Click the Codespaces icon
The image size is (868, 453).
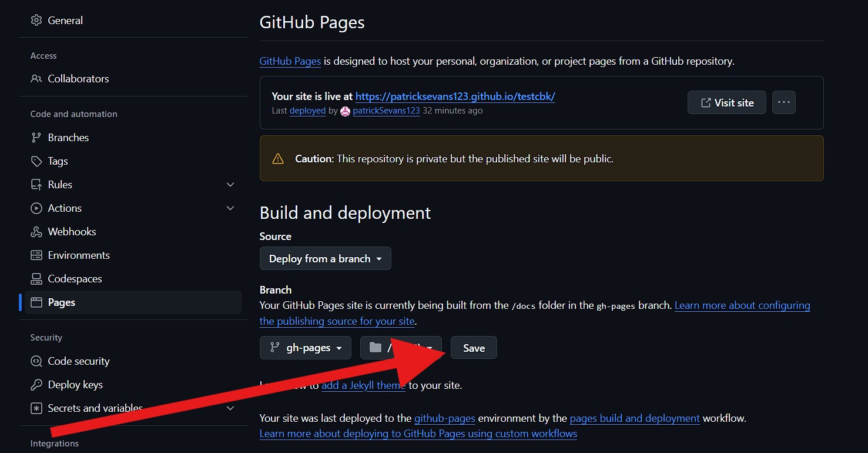click(36, 278)
